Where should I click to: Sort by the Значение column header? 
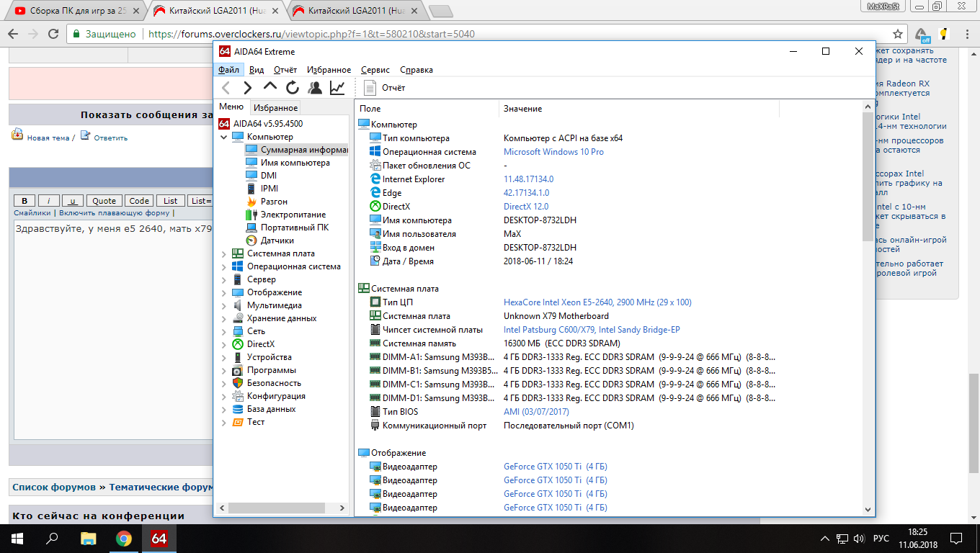coord(639,109)
